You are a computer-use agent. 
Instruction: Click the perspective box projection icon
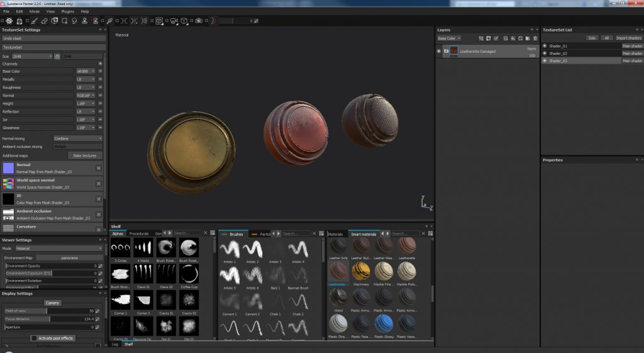184,21
